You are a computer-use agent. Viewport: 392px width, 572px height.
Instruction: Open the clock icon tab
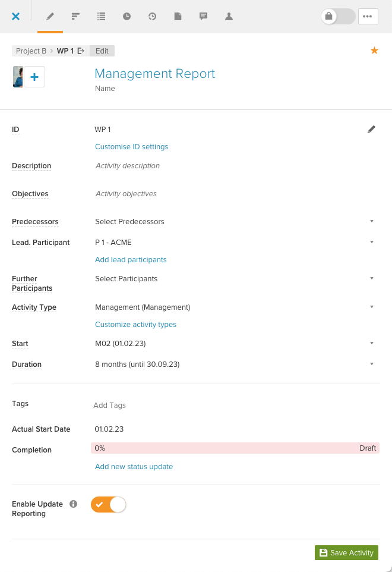pos(127,17)
